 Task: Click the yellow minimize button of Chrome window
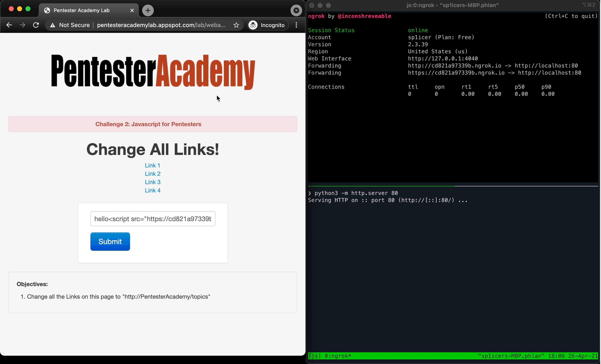[20, 9]
